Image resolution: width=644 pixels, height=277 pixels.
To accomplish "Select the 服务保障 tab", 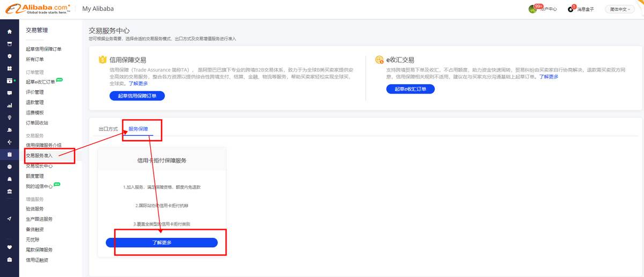I will coord(138,129).
